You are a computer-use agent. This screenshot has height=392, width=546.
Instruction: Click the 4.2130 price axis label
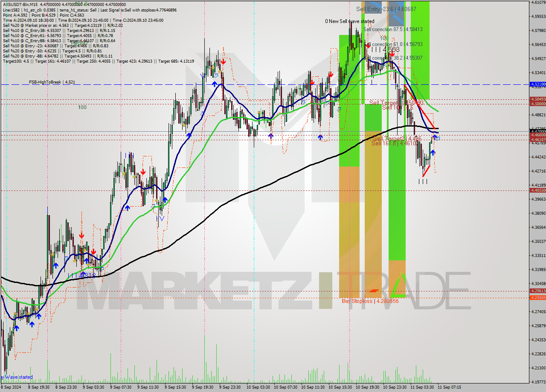538,368
